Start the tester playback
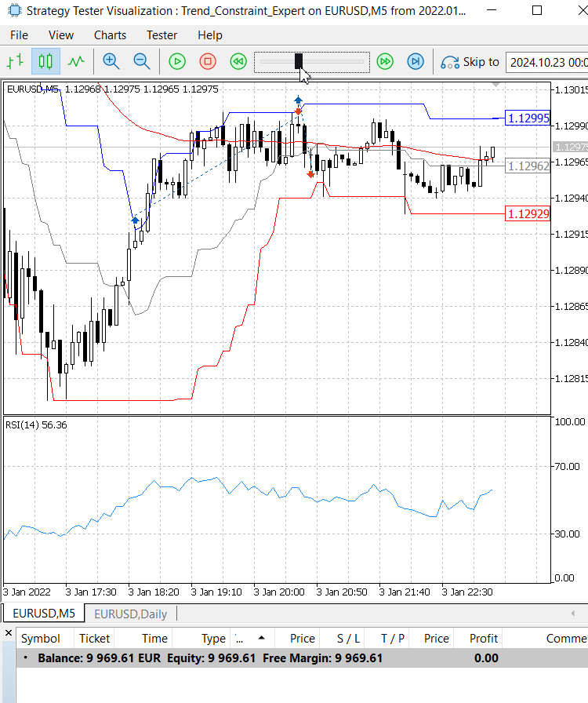The width and height of the screenshot is (588, 703). [x=177, y=61]
